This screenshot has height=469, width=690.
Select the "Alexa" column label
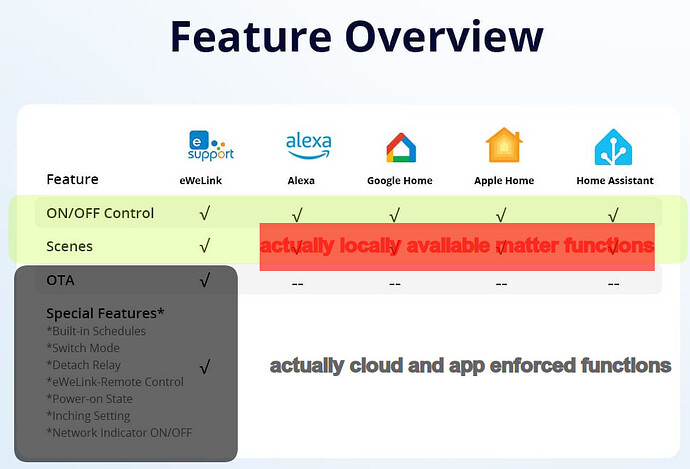coord(301,180)
